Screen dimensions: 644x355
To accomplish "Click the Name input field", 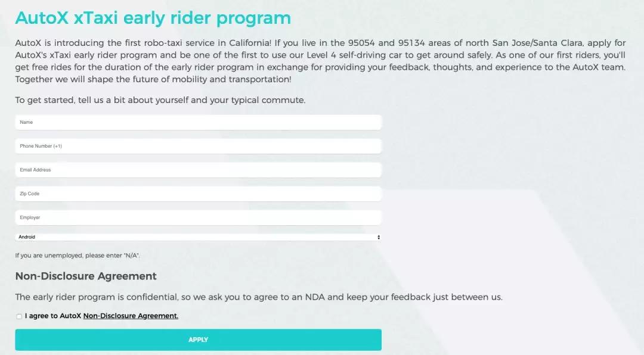I will pos(198,122).
